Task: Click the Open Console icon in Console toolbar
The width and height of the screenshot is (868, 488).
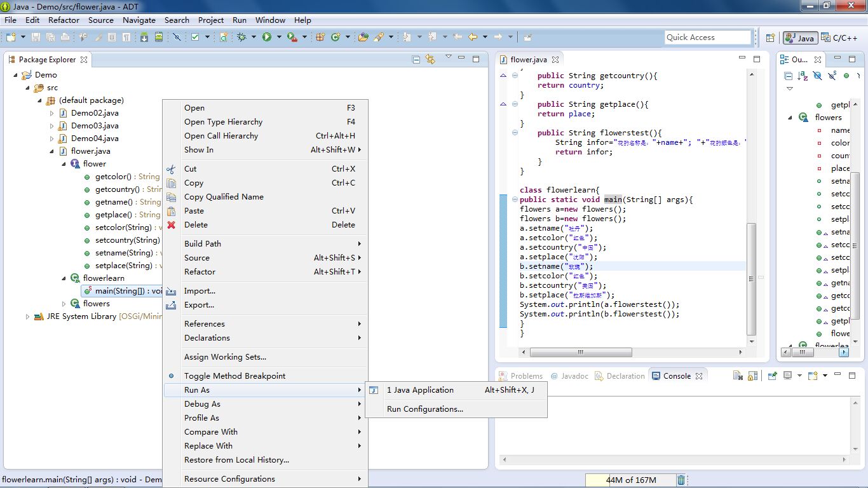Action: pyautogui.click(x=813, y=376)
